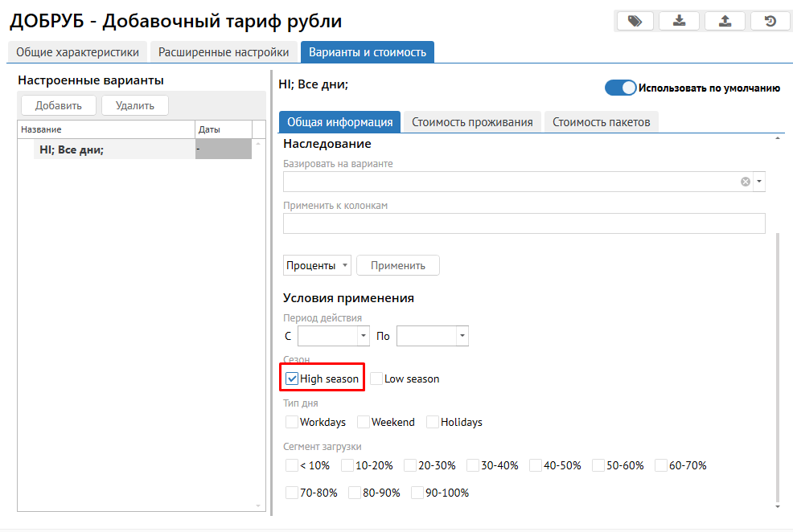Click the download icon in top toolbar
Image resolution: width=793 pixels, height=532 pixels.
(x=680, y=22)
